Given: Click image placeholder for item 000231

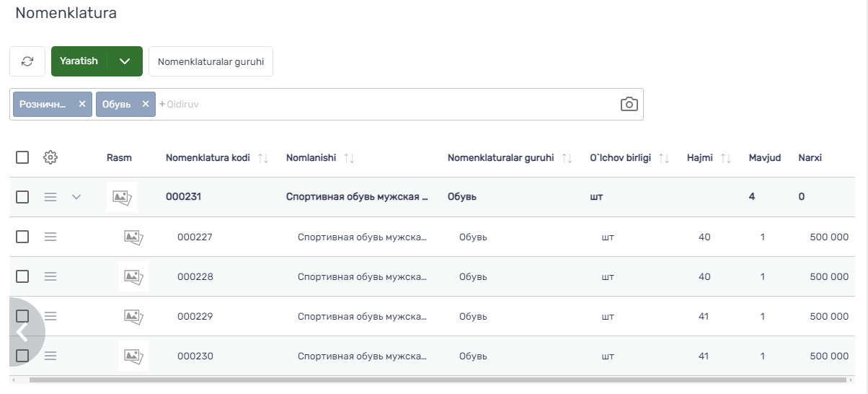Looking at the screenshot, I should [x=122, y=196].
